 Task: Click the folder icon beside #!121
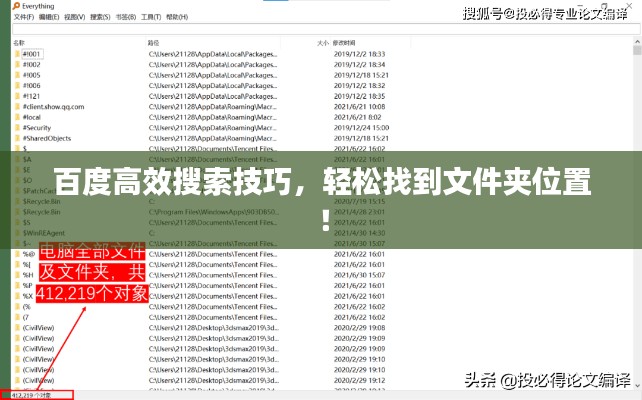[x=18, y=96]
